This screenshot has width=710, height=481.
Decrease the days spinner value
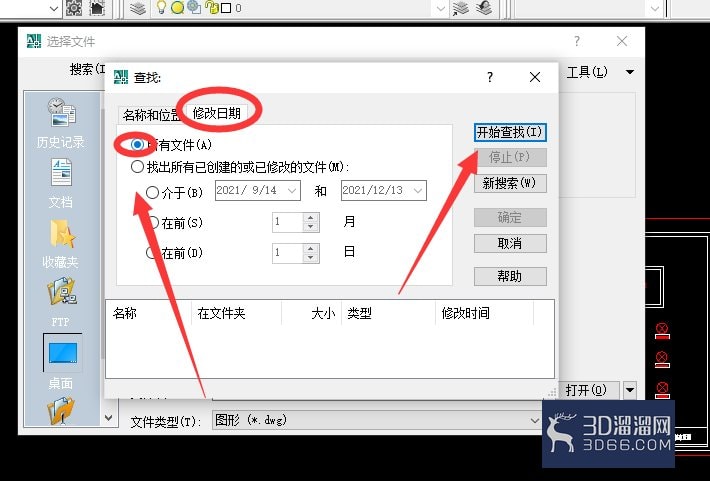(x=311, y=258)
